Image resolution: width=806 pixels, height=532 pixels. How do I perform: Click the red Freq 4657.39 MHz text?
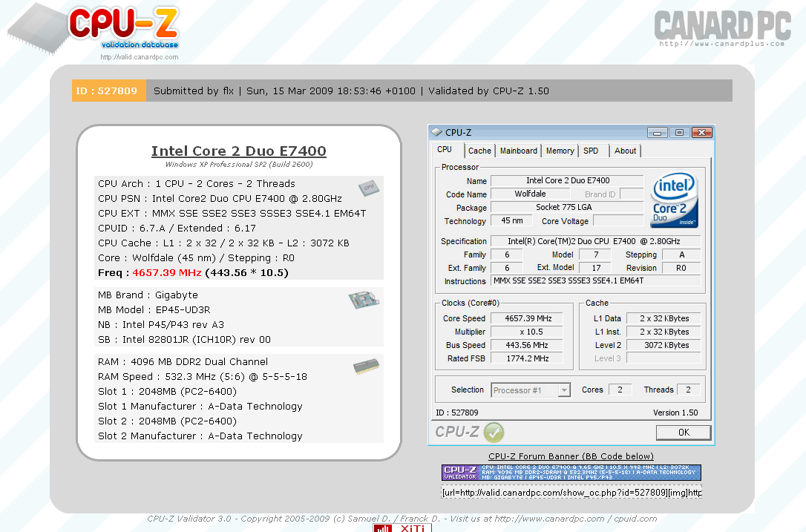coord(167,272)
